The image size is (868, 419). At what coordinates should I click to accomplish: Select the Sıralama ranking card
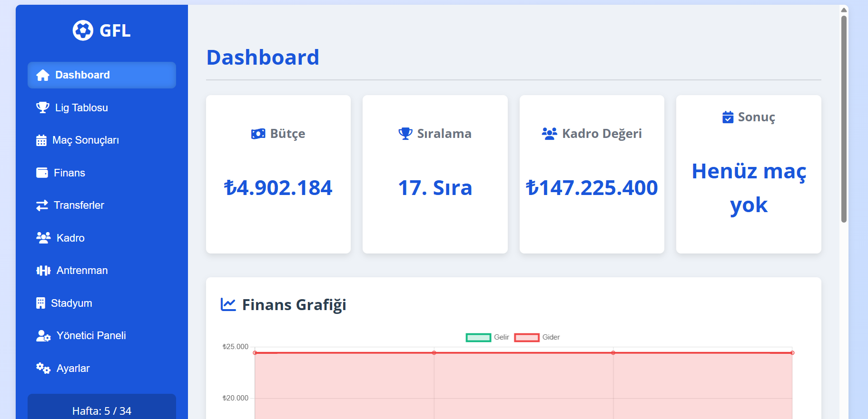(x=435, y=174)
